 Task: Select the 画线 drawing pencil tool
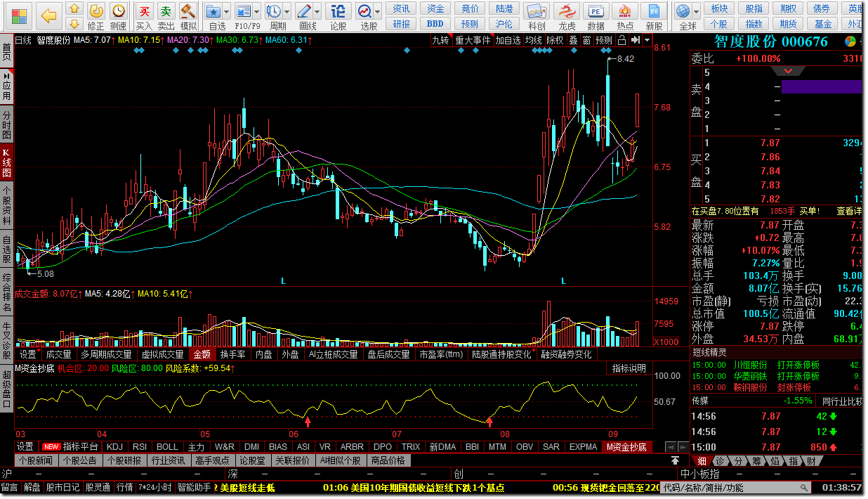pos(304,11)
